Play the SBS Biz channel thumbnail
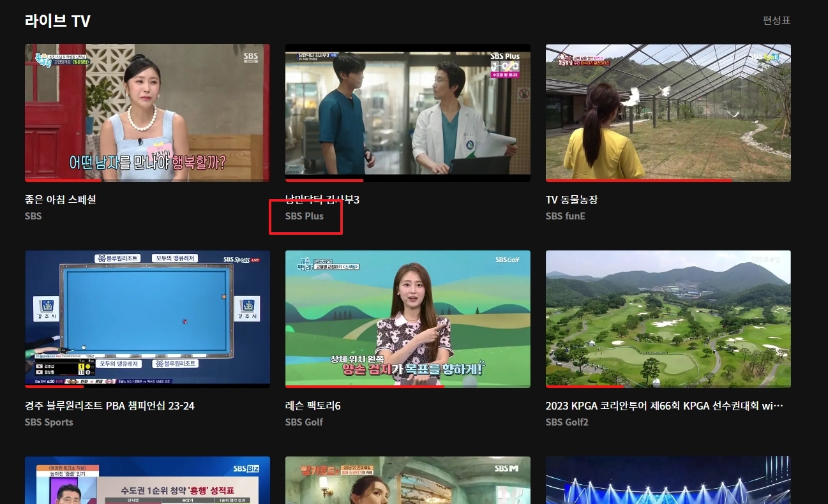The height and width of the screenshot is (504, 828). (147, 485)
